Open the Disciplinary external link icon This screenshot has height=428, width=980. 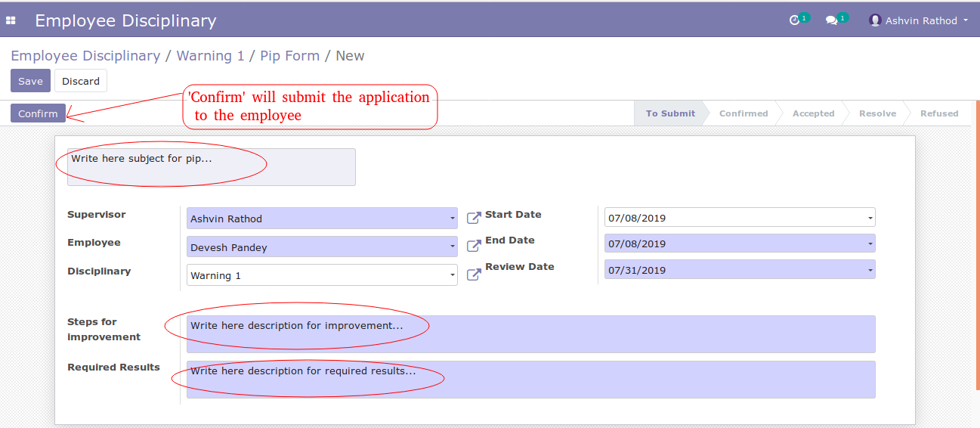coord(474,274)
